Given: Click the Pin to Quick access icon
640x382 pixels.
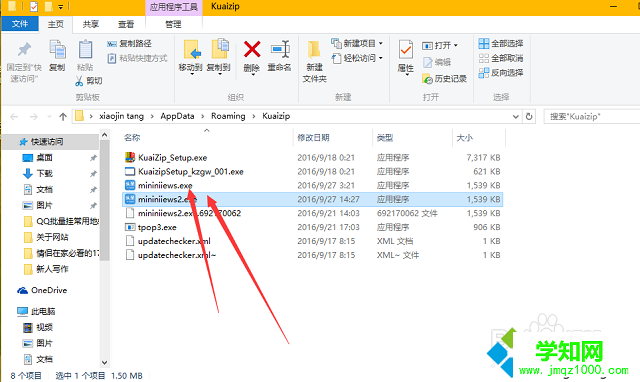Looking at the screenshot, I should pyautogui.click(x=24, y=50).
